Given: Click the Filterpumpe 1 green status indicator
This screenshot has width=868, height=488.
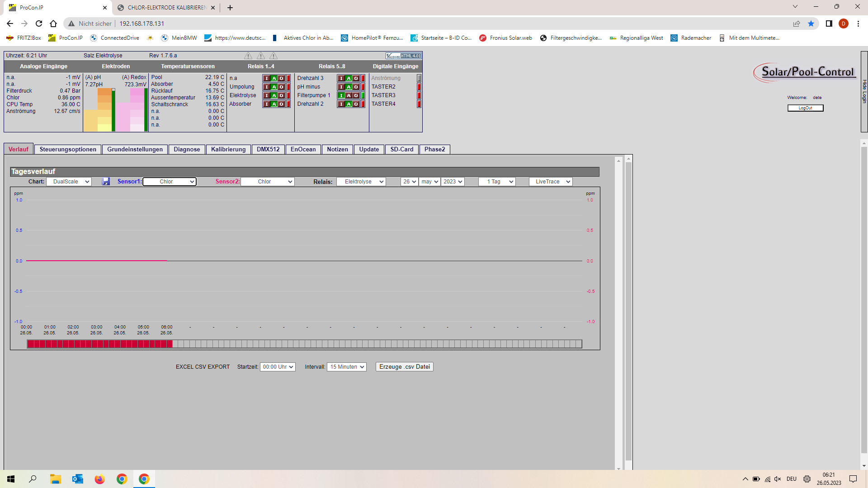Looking at the screenshot, I should (363, 95).
